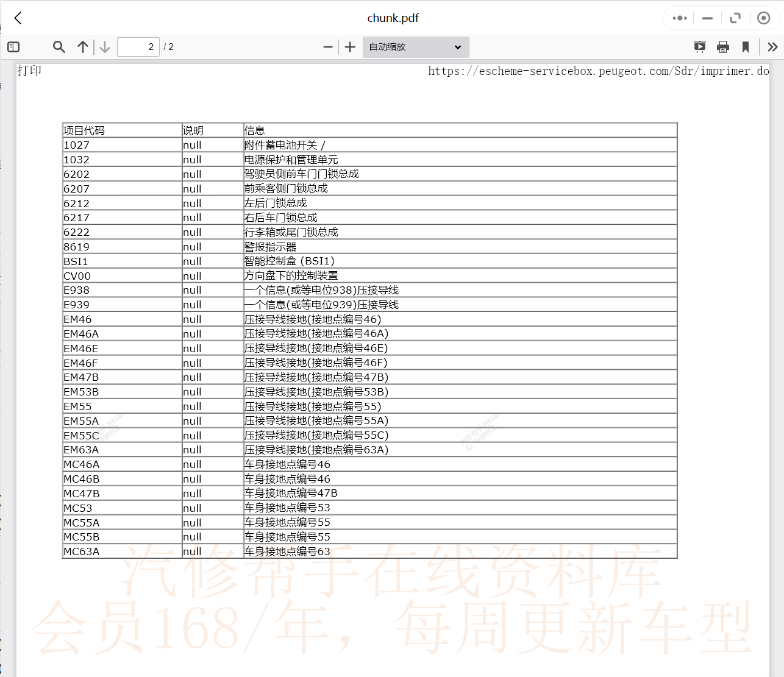Print the chunk.pdf document
This screenshot has height=677, width=784.
[x=723, y=46]
